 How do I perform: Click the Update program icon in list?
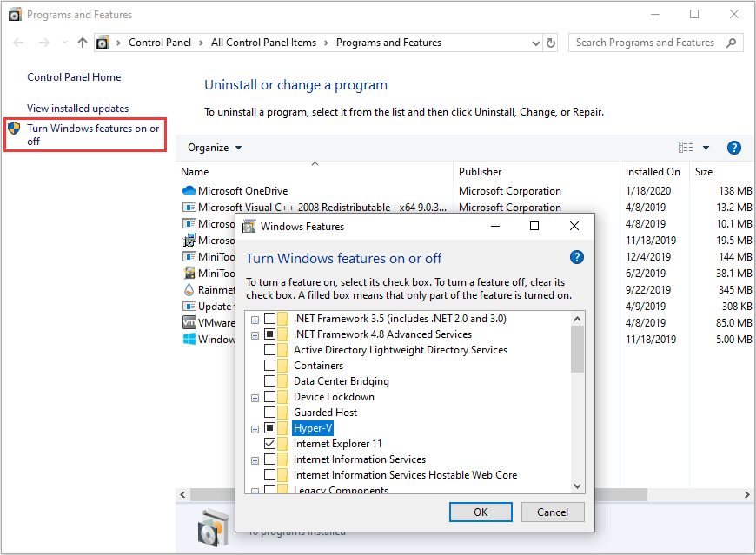189,306
